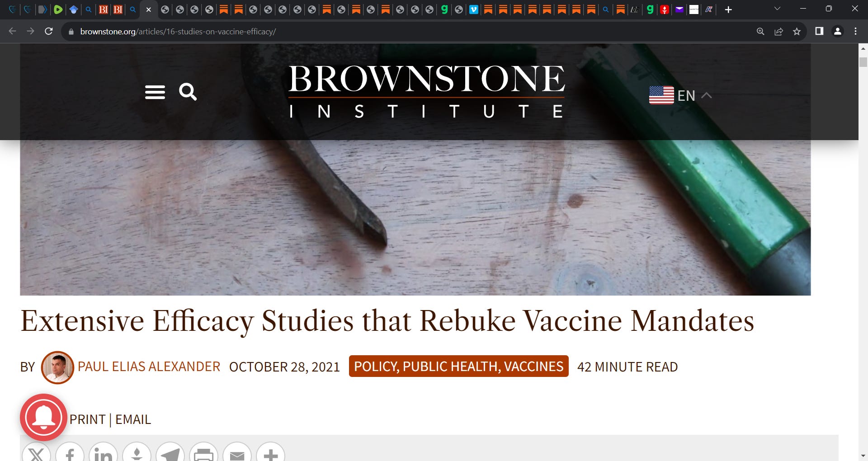Click the 42 MINUTE READ text
The image size is (868, 461).
(x=627, y=367)
